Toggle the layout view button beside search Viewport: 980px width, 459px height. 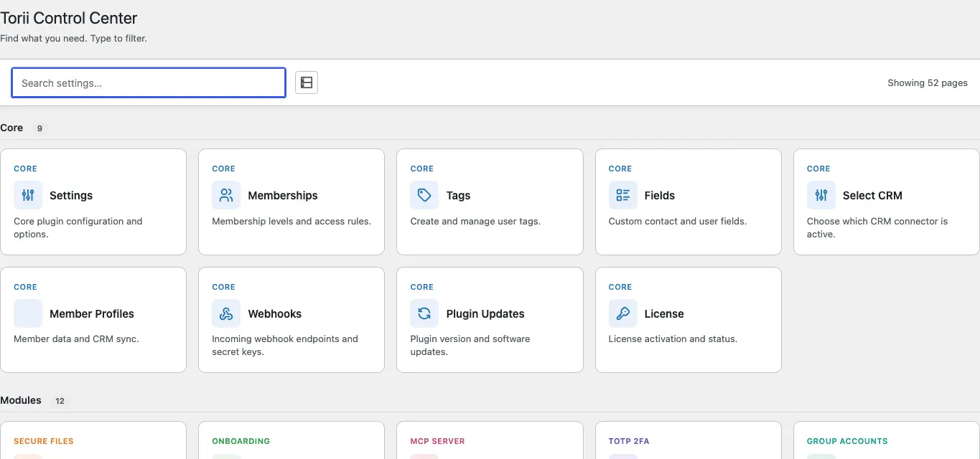(x=307, y=82)
